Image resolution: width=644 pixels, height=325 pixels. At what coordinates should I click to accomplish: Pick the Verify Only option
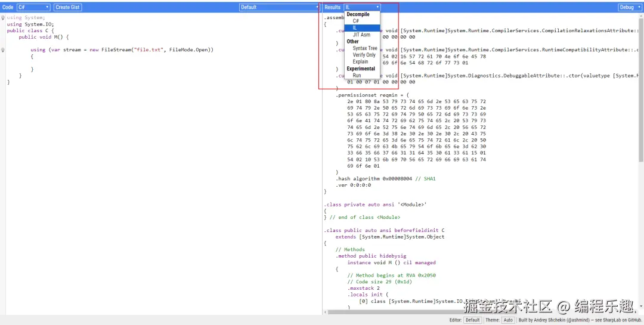pyautogui.click(x=363, y=55)
